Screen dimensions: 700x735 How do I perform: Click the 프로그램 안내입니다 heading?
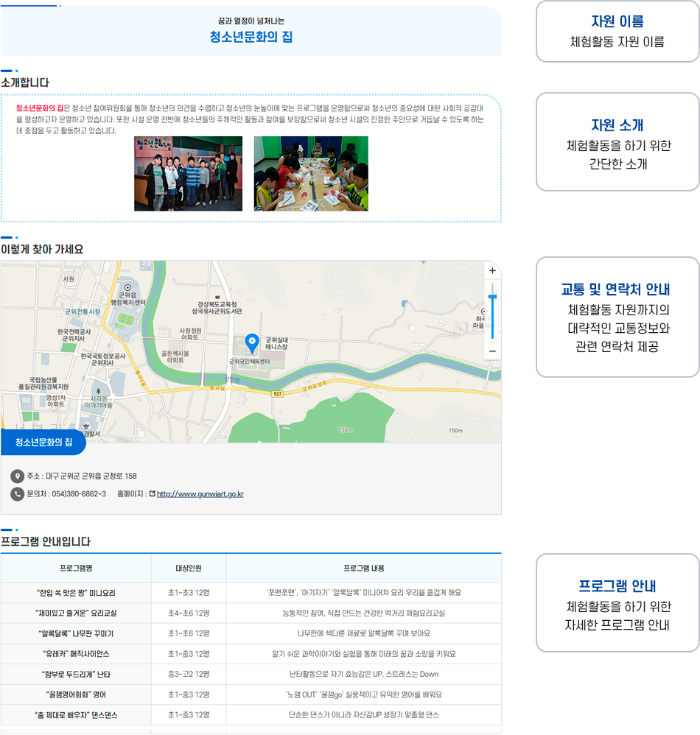46,542
